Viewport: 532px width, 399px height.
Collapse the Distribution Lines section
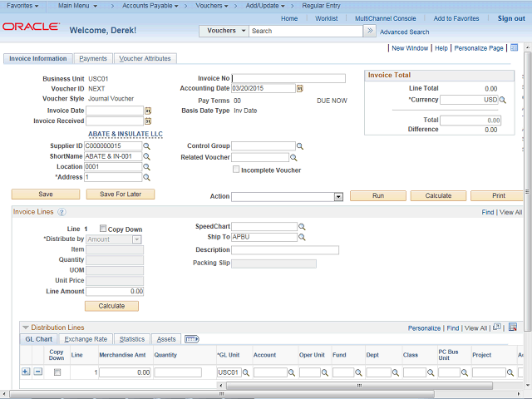click(x=25, y=328)
